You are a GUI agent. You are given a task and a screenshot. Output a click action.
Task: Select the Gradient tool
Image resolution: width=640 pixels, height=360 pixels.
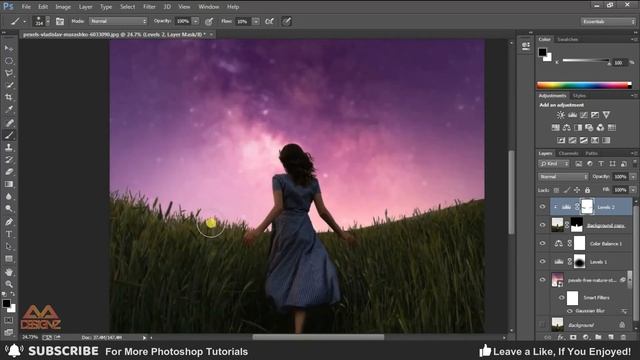pyautogui.click(x=9, y=184)
